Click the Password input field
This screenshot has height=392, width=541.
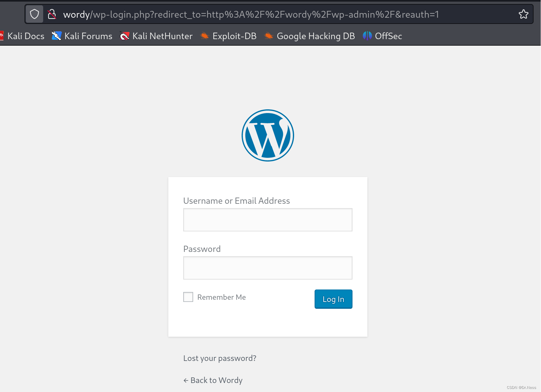(268, 268)
